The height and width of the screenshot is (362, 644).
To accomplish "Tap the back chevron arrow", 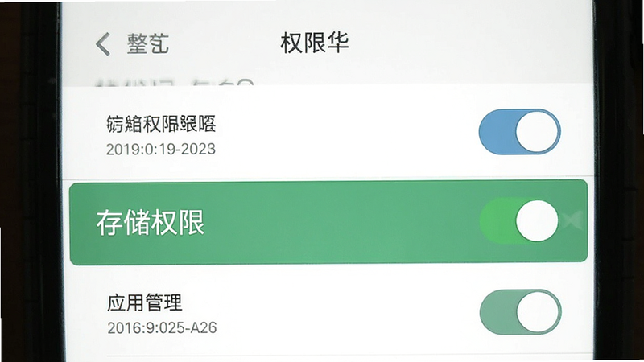I will click(103, 44).
